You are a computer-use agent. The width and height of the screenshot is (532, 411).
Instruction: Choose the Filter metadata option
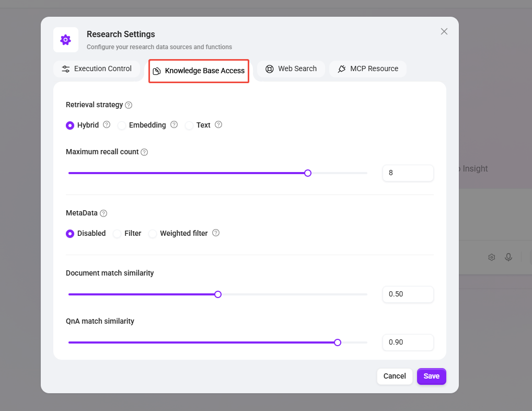point(117,234)
